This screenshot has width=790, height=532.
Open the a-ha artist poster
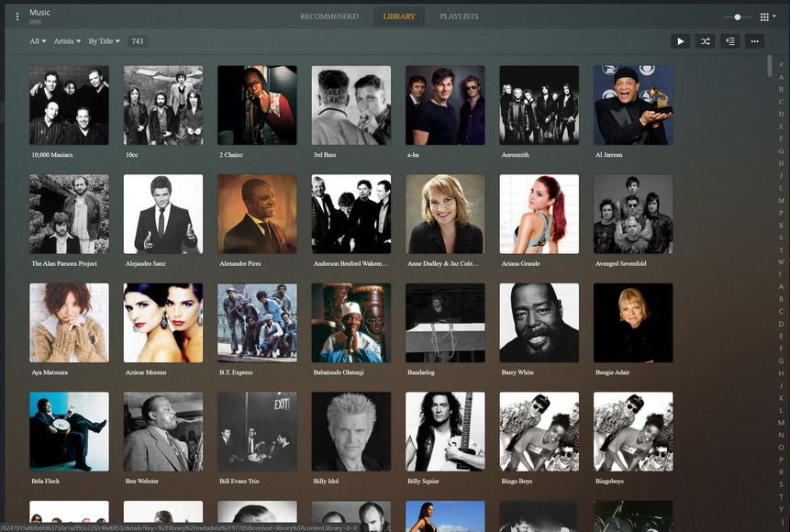445,105
